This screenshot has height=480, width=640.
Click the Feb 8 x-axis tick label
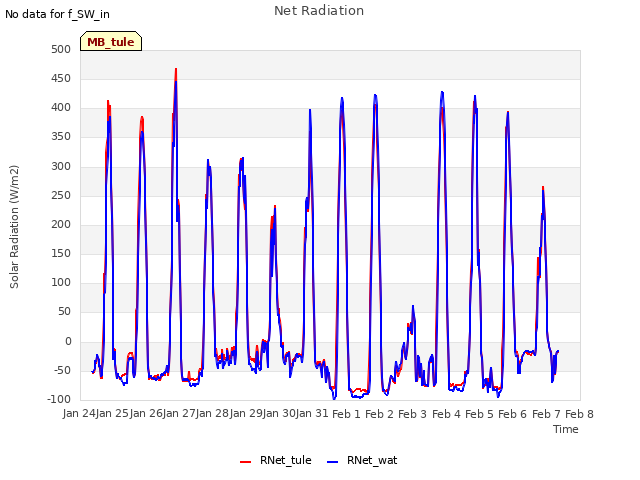coord(579,414)
